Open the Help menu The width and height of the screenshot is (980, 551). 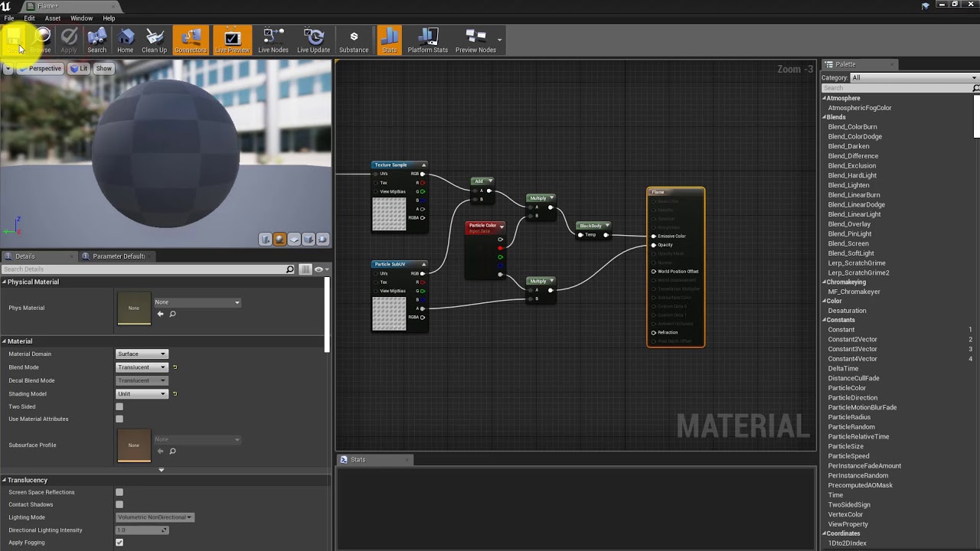(x=109, y=18)
